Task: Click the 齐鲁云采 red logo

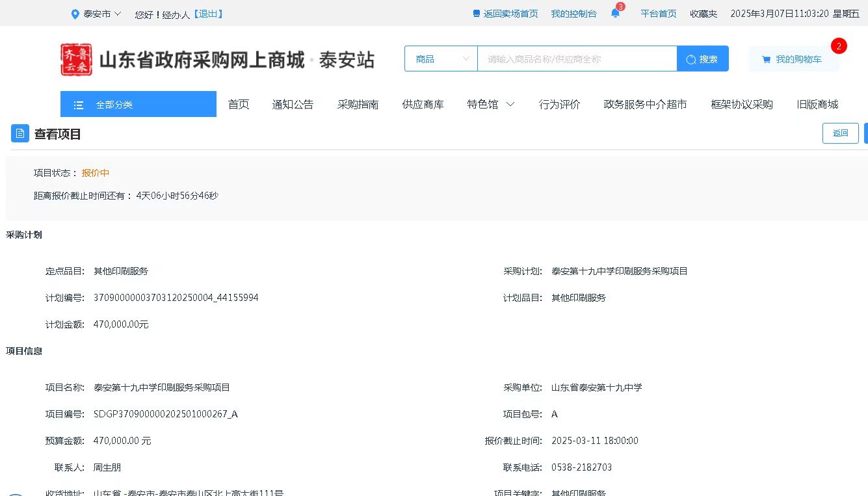Action: point(76,60)
